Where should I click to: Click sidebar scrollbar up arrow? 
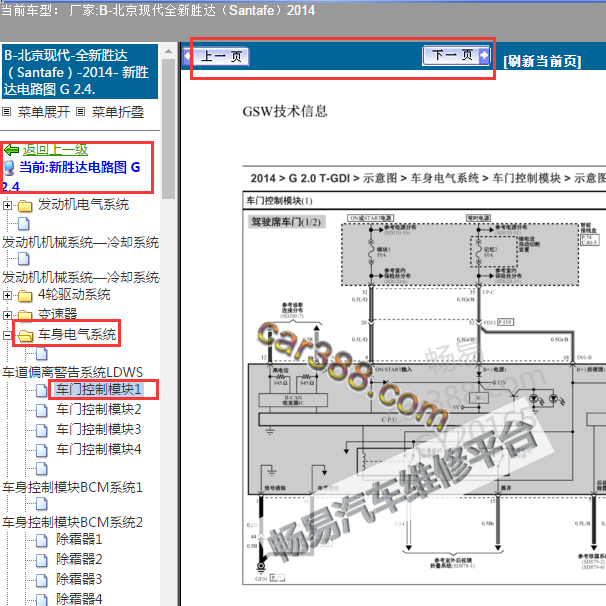[x=169, y=51]
